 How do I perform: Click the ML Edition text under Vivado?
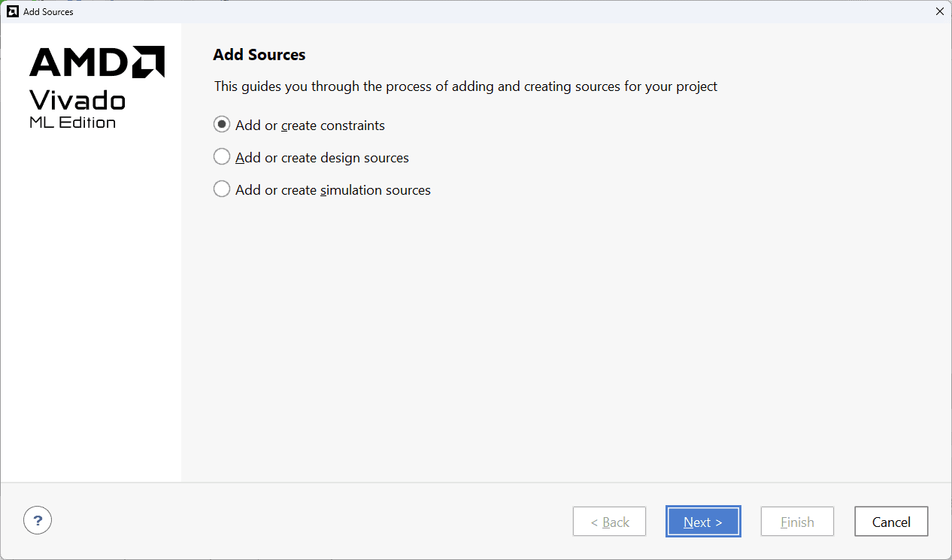click(x=72, y=123)
